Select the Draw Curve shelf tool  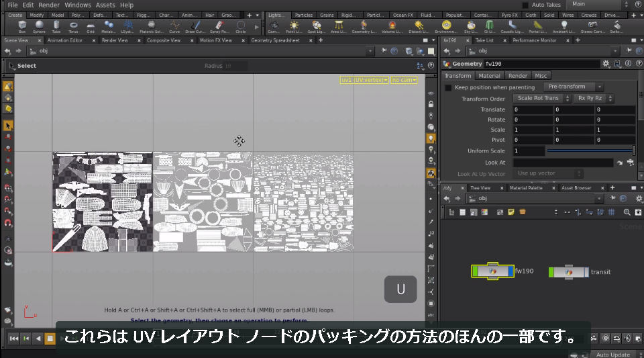click(x=195, y=27)
